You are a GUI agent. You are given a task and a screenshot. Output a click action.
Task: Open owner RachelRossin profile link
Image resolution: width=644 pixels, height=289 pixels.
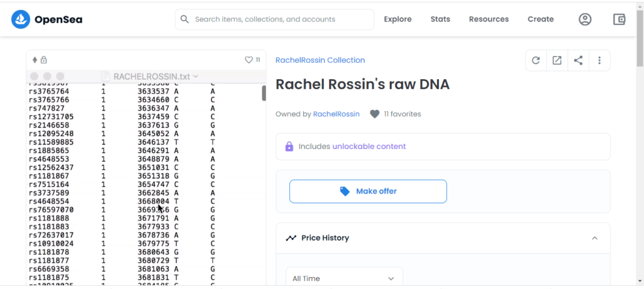pos(336,114)
